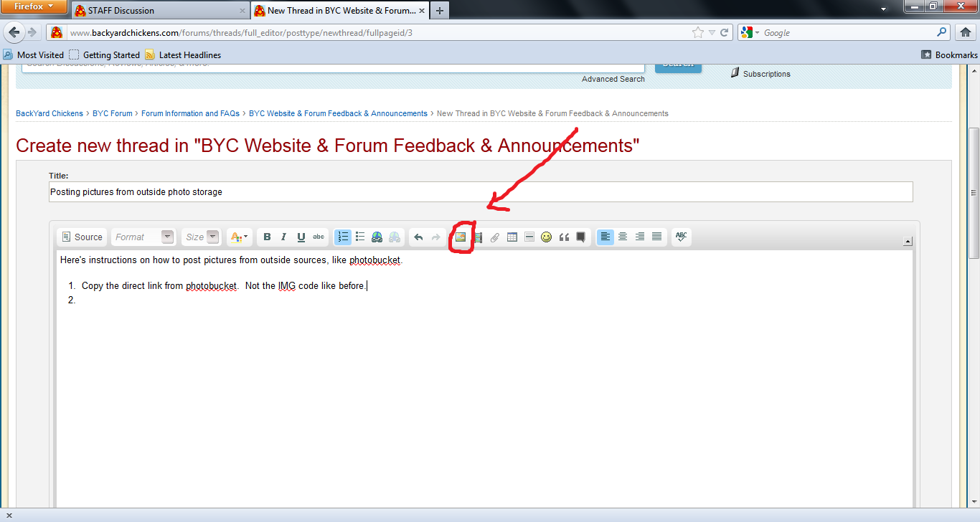Viewport: 980px width, 522px height.
Task: Insert a video with the film icon
Action: (478, 237)
